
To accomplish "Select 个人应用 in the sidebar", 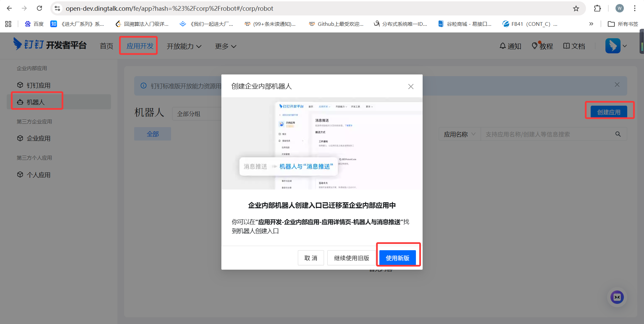I will [59, 175].
